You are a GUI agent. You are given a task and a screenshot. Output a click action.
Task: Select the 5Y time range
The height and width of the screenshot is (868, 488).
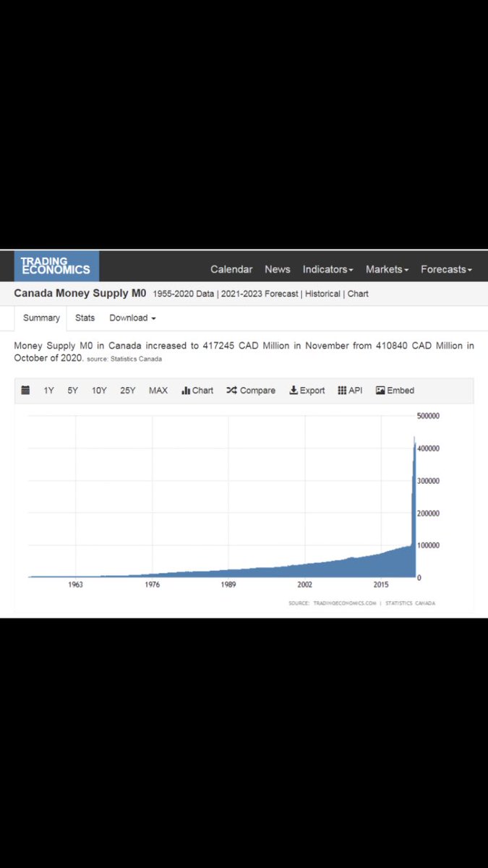[73, 391]
